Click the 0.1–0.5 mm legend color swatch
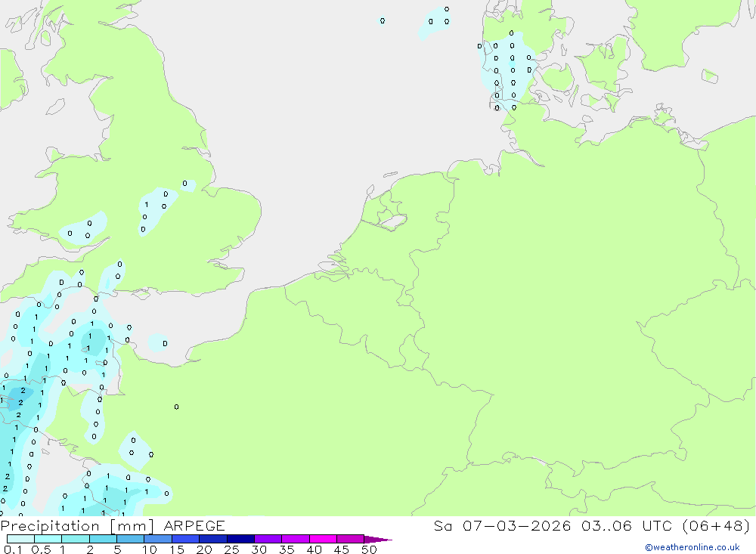The width and height of the screenshot is (756, 554). pyautogui.click(x=20, y=539)
